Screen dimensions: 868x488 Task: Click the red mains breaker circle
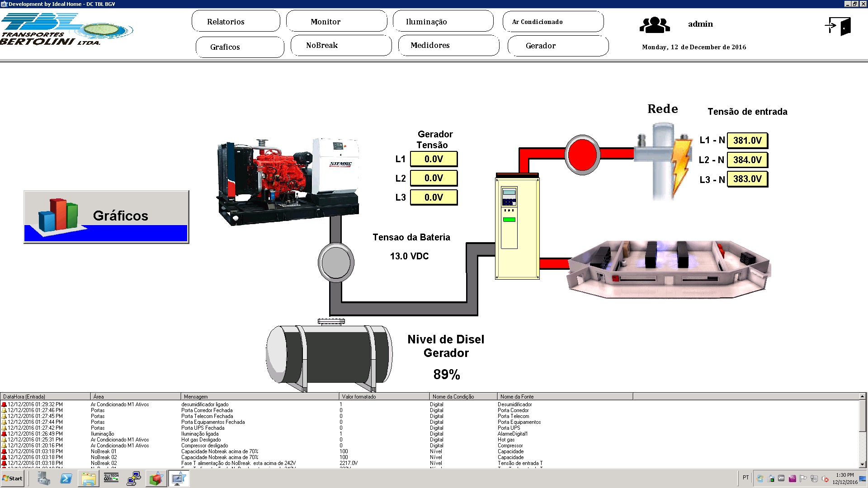(x=582, y=155)
